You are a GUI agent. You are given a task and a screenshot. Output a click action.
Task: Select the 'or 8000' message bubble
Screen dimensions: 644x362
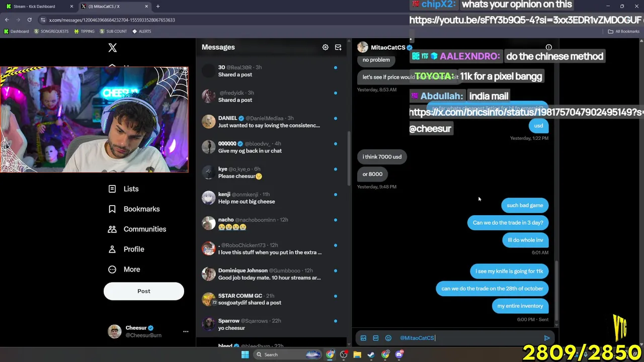(x=372, y=174)
